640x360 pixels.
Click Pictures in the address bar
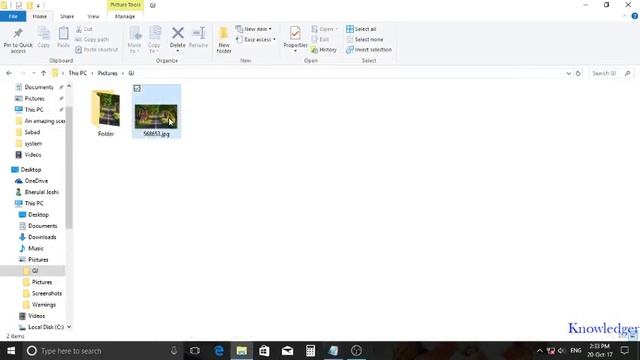coord(107,73)
